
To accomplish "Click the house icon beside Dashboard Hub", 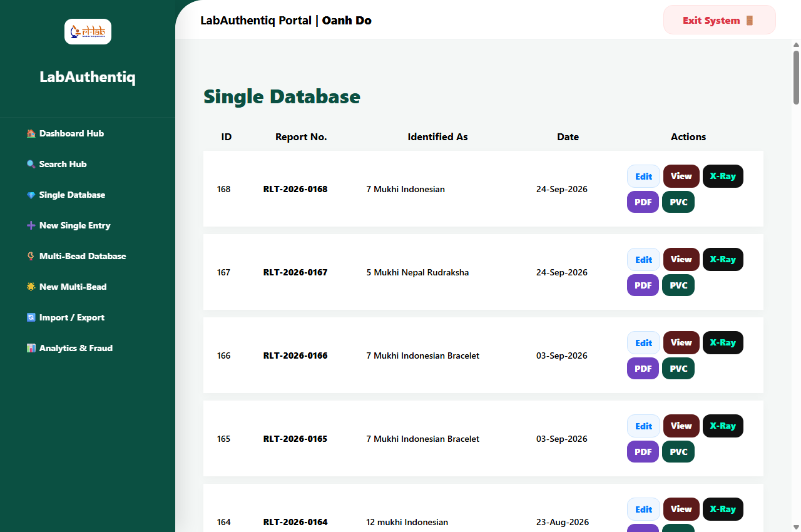I will (31, 133).
